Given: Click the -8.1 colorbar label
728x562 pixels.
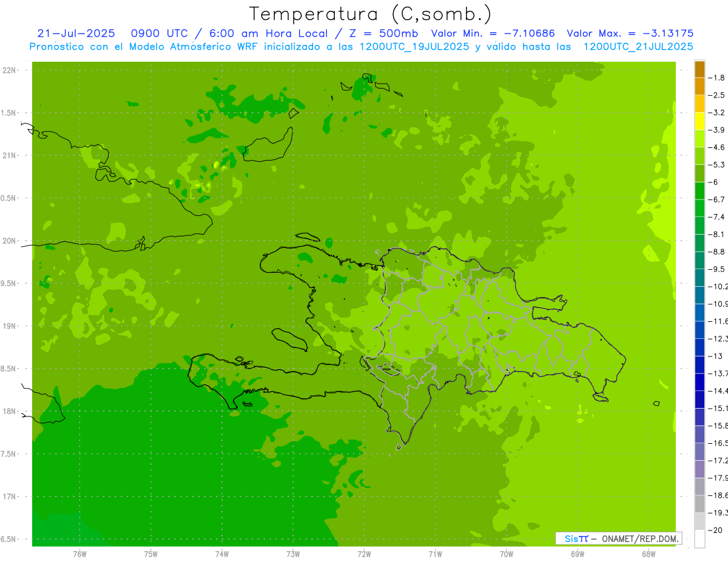Looking at the screenshot, I should pos(717,234).
